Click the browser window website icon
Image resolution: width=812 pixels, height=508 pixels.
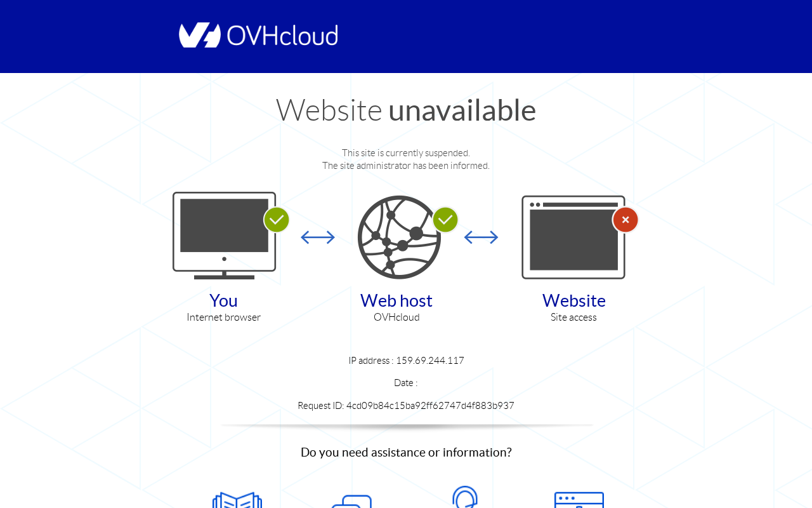[x=573, y=237]
